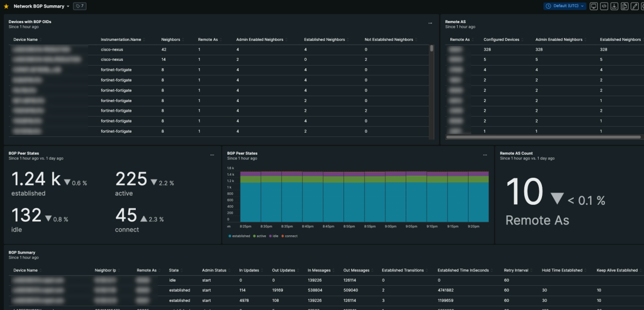This screenshot has width=644, height=310.
Task: Toggle the active series in chart legend
Action: (261, 236)
